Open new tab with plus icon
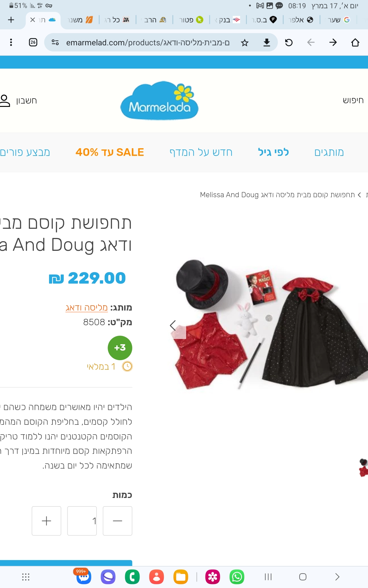 tap(11, 20)
